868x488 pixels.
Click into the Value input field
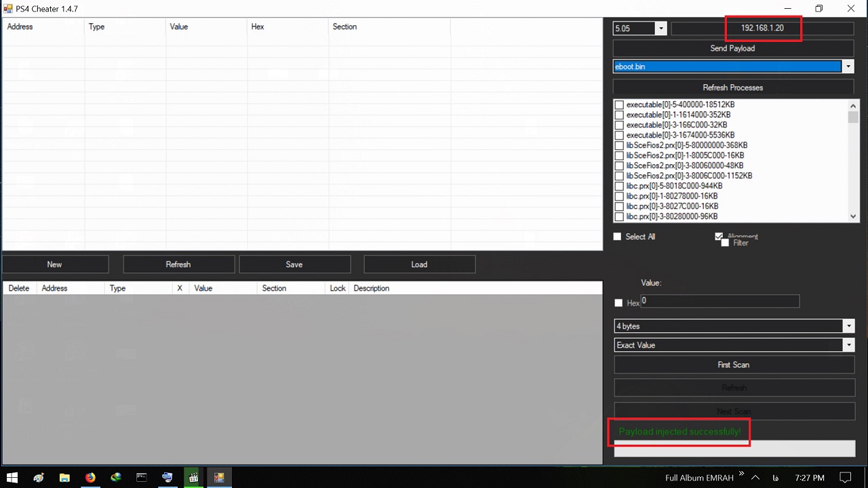point(720,300)
